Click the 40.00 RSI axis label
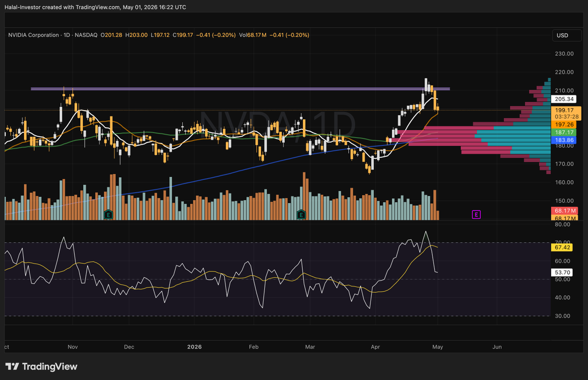This screenshot has height=380, width=588. (x=563, y=298)
